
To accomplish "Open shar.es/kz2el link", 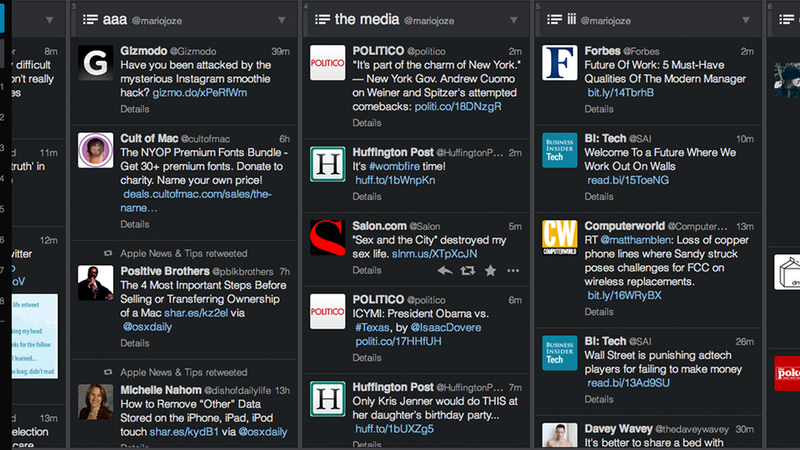I will point(196,313).
